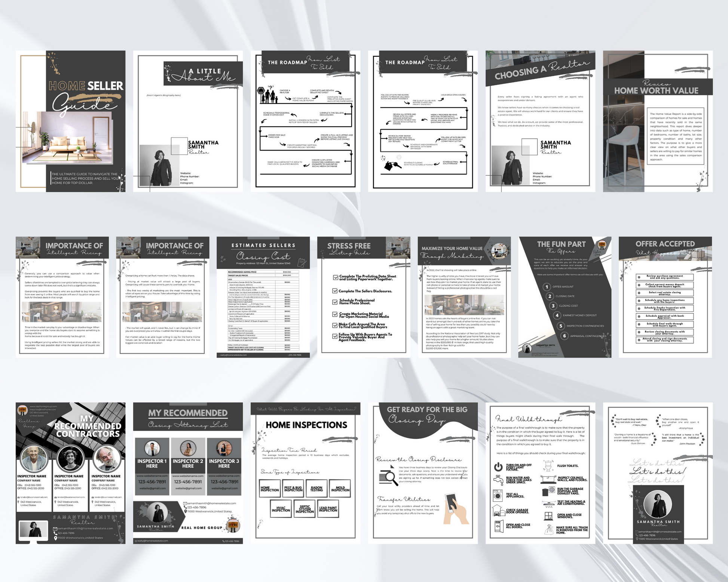Click the Home Inspection boxed label
This screenshot has height=582, width=728.
coord(270,489)
